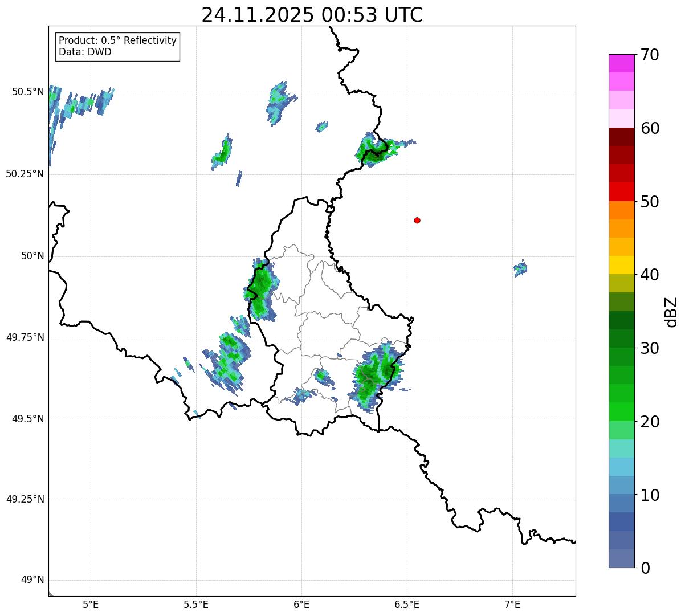Click the dBZ colorbar axis label
Viewport: 685px width, 616px height.
[671, 311]
